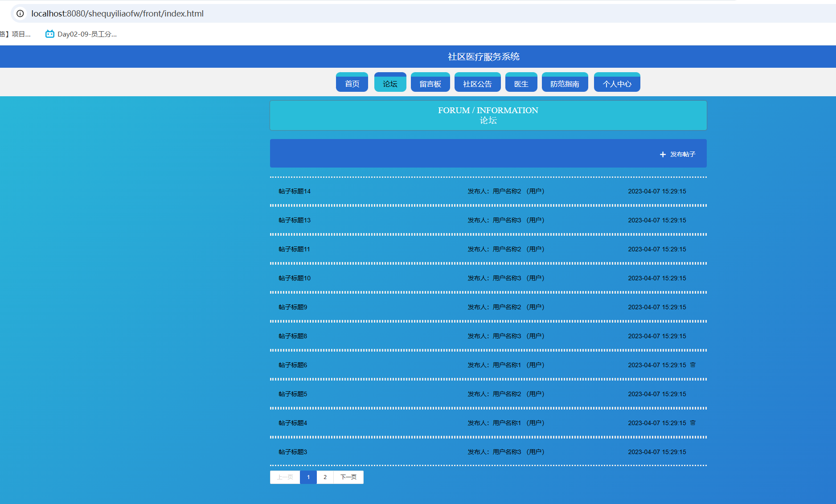Switch to the 医生 navigation tab
The image size is (836, 504).
[x=521, y=82]
